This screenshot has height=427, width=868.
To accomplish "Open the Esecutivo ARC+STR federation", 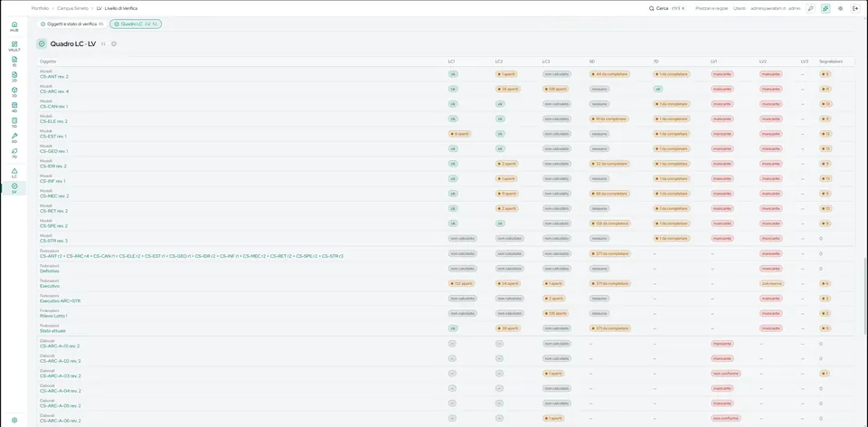I will (x=61, y=300).
